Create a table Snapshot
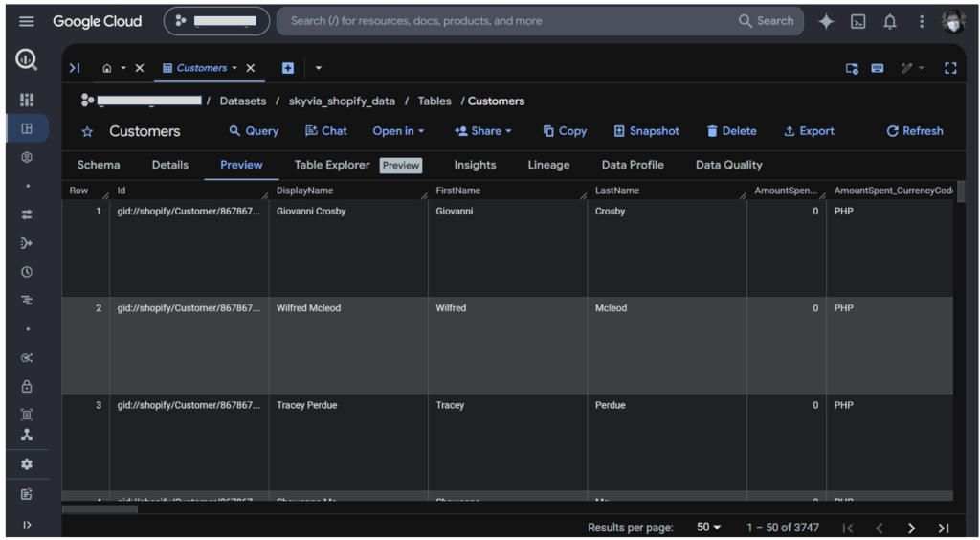The width and height of the screenshot is (980, 540). (646, 131)
